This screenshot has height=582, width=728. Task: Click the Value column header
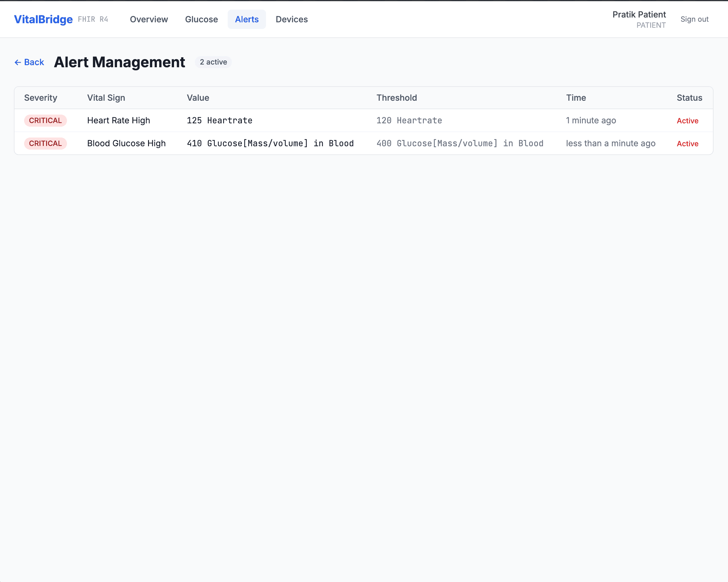coord(198,98)
